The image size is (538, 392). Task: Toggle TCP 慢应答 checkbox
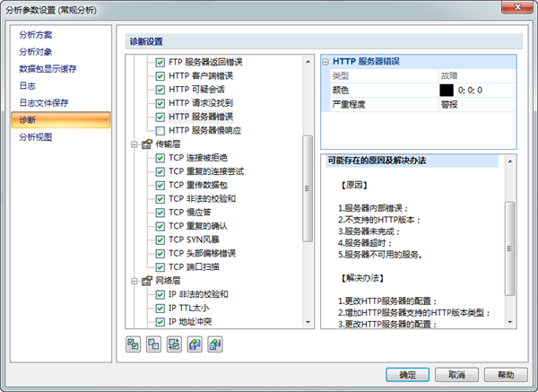point(160,213)
